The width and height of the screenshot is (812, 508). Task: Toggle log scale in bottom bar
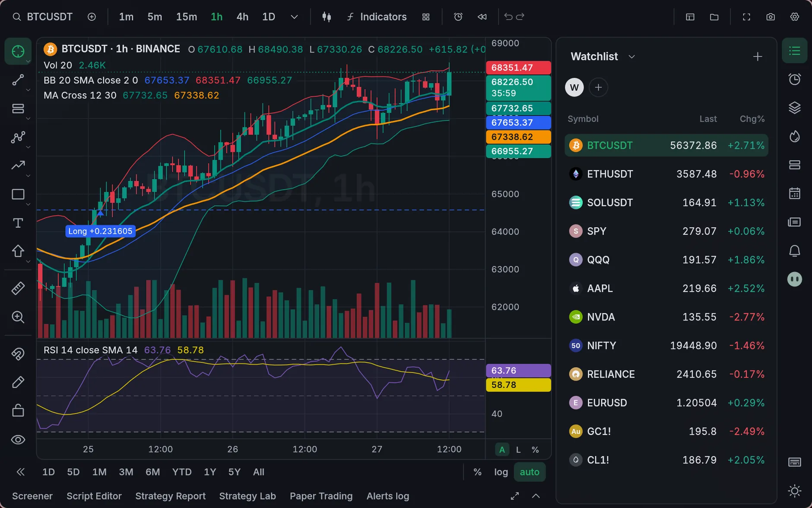501,472
